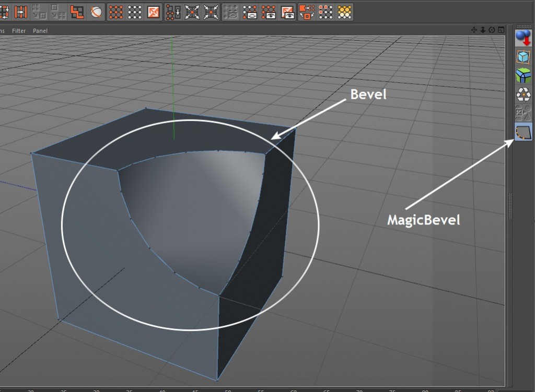Click the blue spheres drop icon atop the sidebar
Viewport: 535px width, 392px height.
point(522,39)
